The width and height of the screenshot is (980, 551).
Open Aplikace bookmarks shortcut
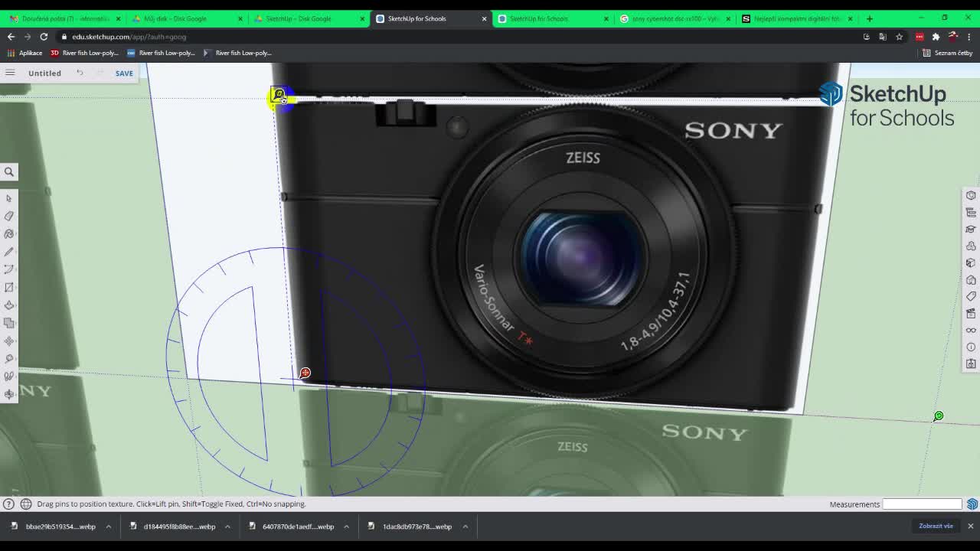pyautogui.click(x=24, y=53)
